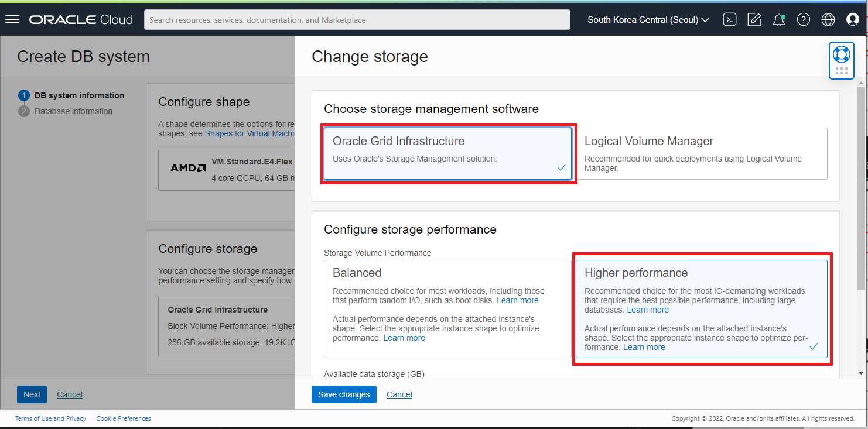Click the Create DB system title
The image size is (868, 429).
83,57
